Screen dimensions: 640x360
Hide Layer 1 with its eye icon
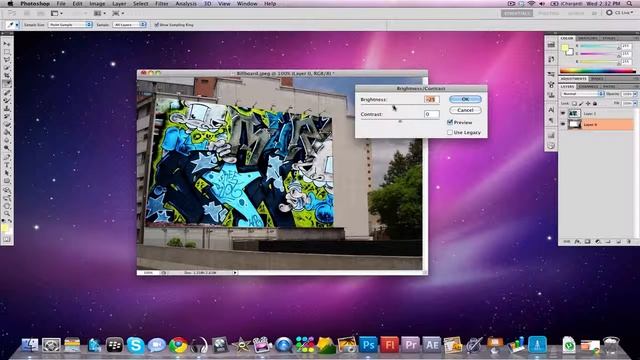(x=563, y=113)
